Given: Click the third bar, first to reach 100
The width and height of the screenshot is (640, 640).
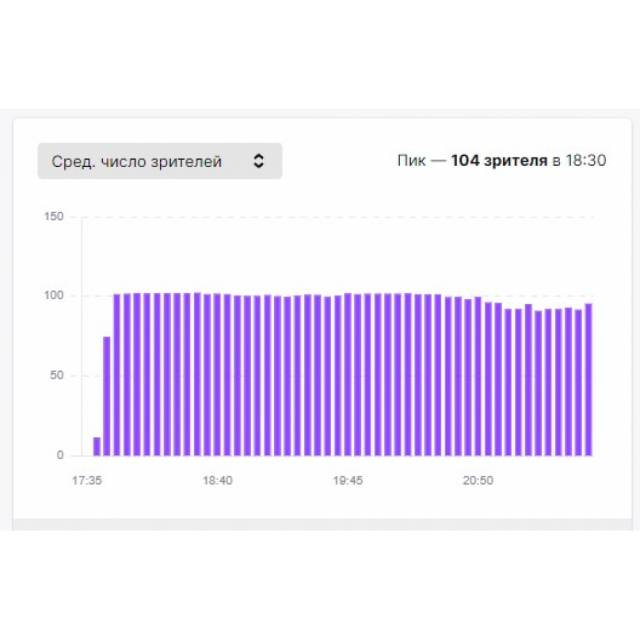Looking at the screenshot, I should (x=117, y=375).
